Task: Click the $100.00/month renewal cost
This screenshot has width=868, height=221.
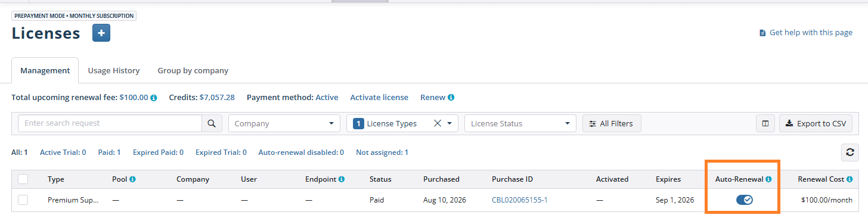Action: (x=827, y=200)
